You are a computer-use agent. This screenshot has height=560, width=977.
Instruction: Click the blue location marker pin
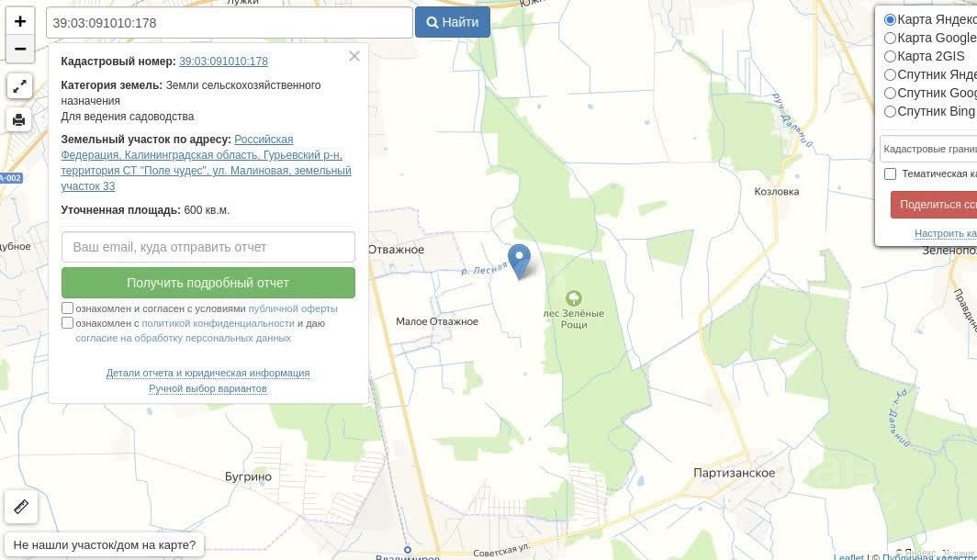click(519, 261)
